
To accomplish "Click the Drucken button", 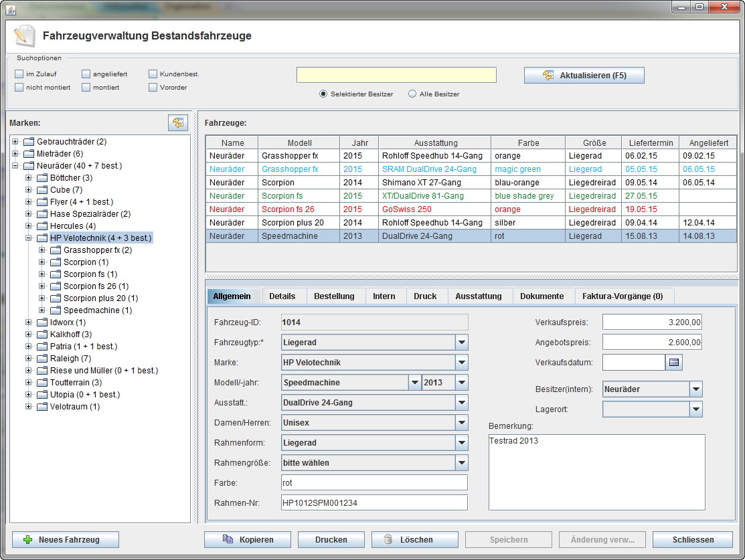I will pos(331,540).
